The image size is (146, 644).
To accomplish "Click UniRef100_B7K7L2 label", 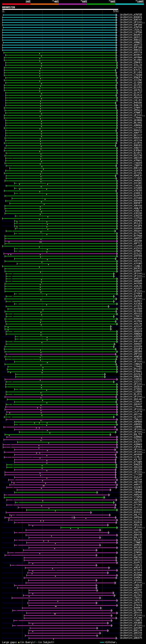I will (x=131, y=70).
